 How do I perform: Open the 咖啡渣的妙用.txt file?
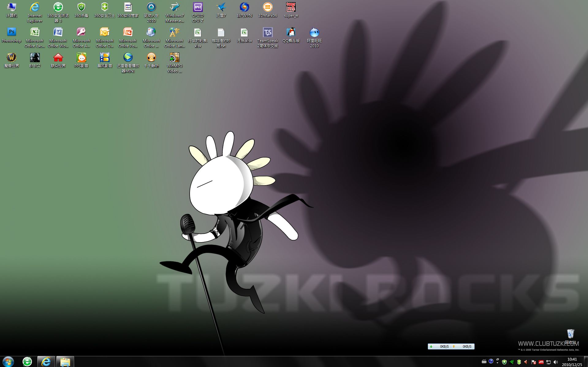221,38
